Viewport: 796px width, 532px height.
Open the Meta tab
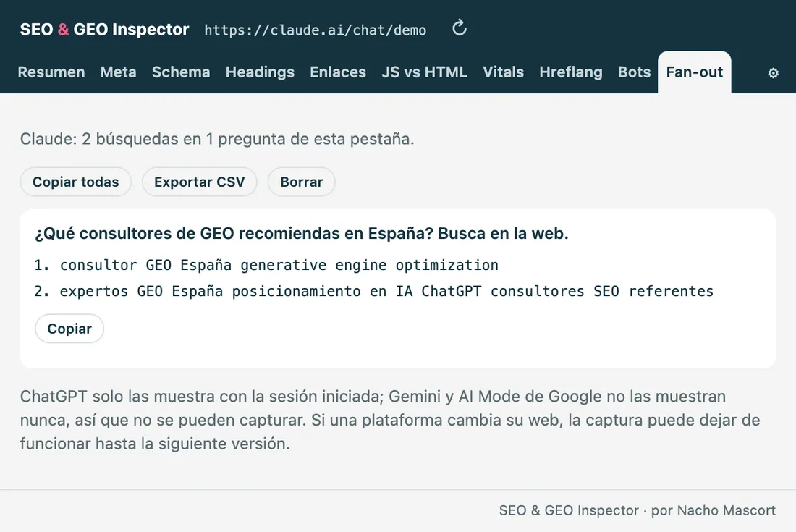click(118, 72)
